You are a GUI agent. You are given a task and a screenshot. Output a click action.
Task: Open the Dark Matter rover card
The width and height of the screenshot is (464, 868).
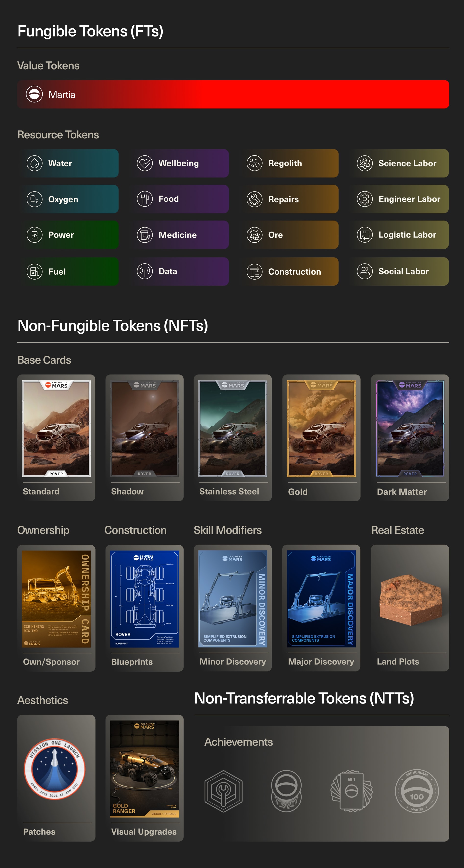coord(410,438)
